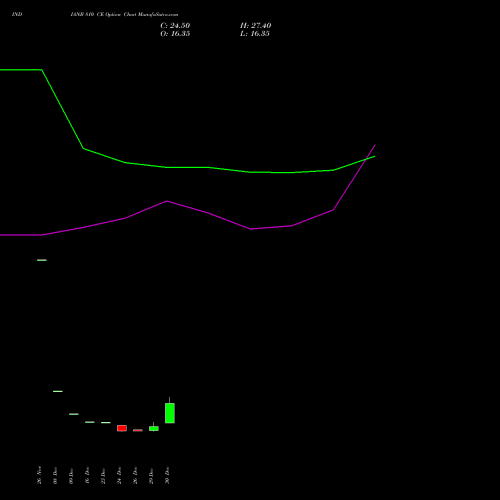
Task: Select the small dash candle on 26 Nov
Action: point(42,260)
